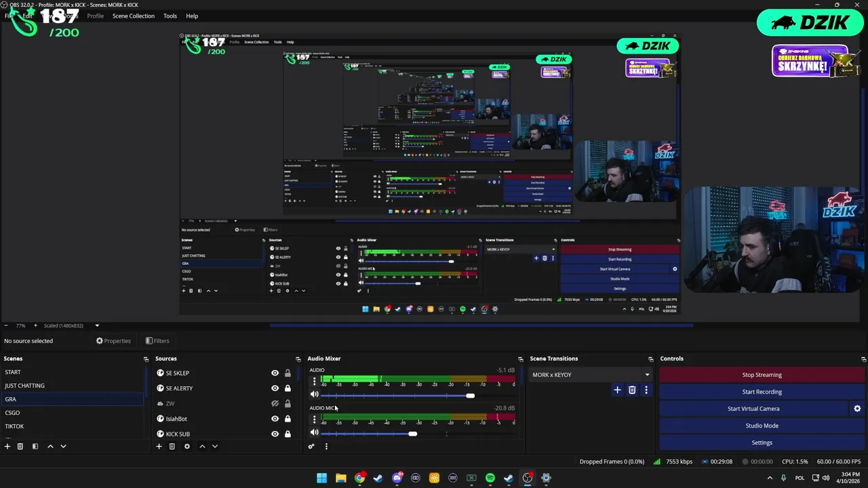Open Discord from the taskbar
This screenshot has width=868, height=488.
coord(397,478)
